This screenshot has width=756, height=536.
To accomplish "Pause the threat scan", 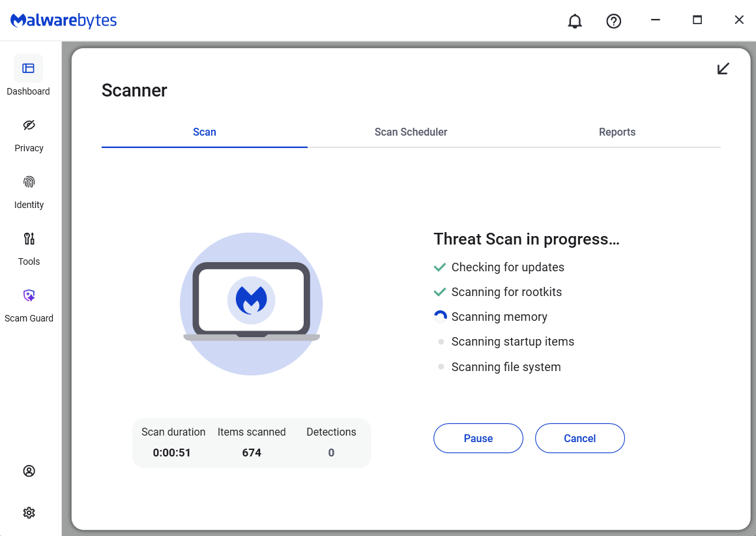I will (x=478, y=438).
